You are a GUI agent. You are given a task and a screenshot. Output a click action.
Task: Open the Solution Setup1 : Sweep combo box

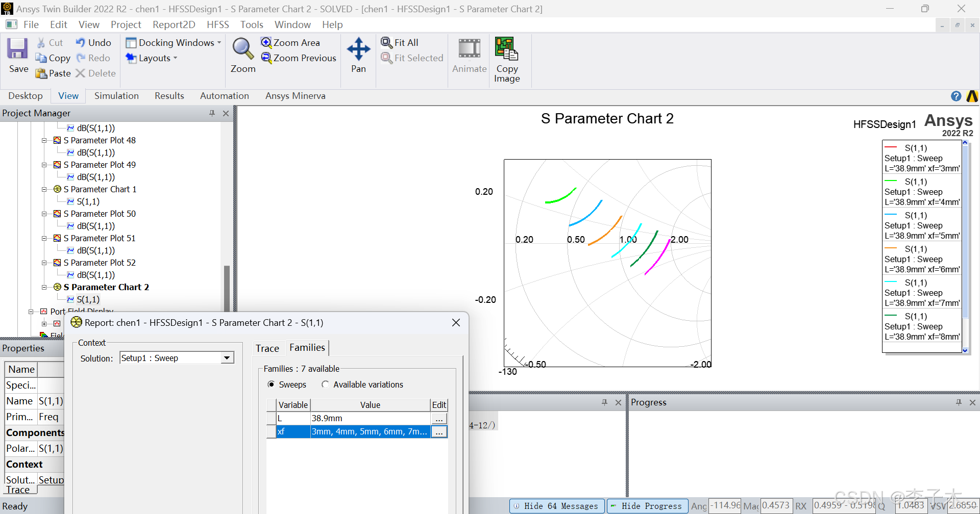pyautogui.click(x=177, y=358)
